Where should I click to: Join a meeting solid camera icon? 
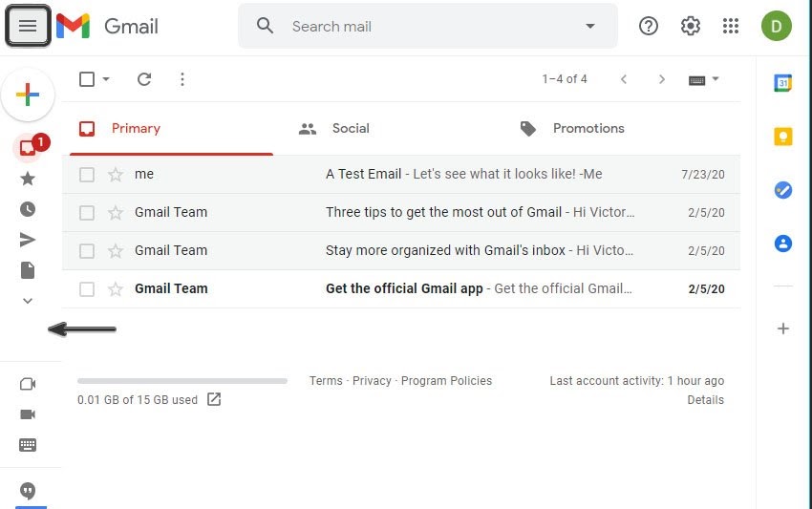28,414
